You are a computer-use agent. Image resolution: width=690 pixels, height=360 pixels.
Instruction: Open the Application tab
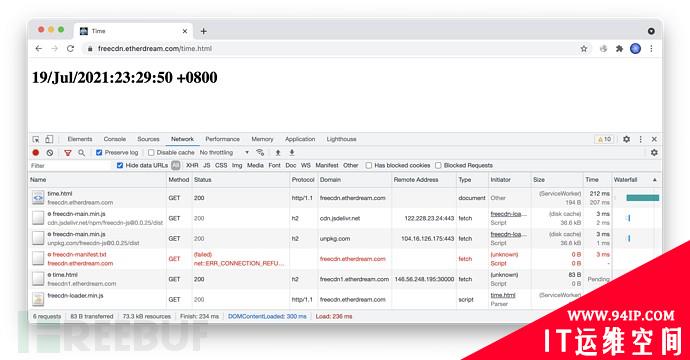[300, 139]
